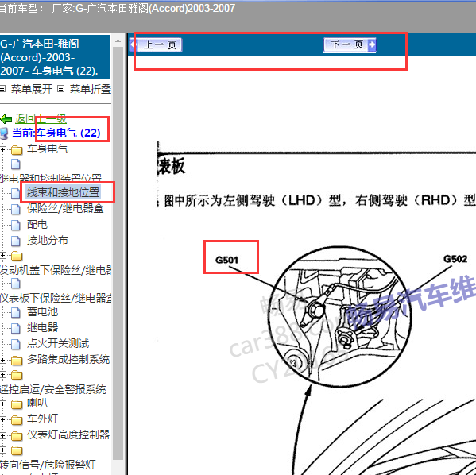Image resolution: width=476 pixels, height=475 pixels.
Task: Expand the 车外灯 folder
Action: [3, 419]
